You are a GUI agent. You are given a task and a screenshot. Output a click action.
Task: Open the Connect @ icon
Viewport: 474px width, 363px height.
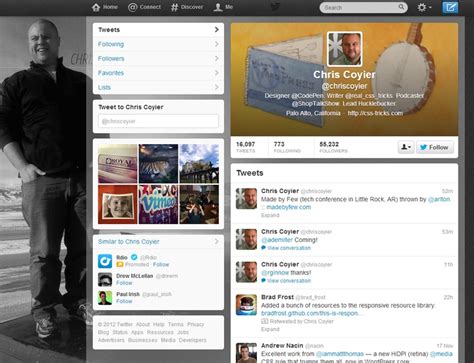click(x=132, y=7)
